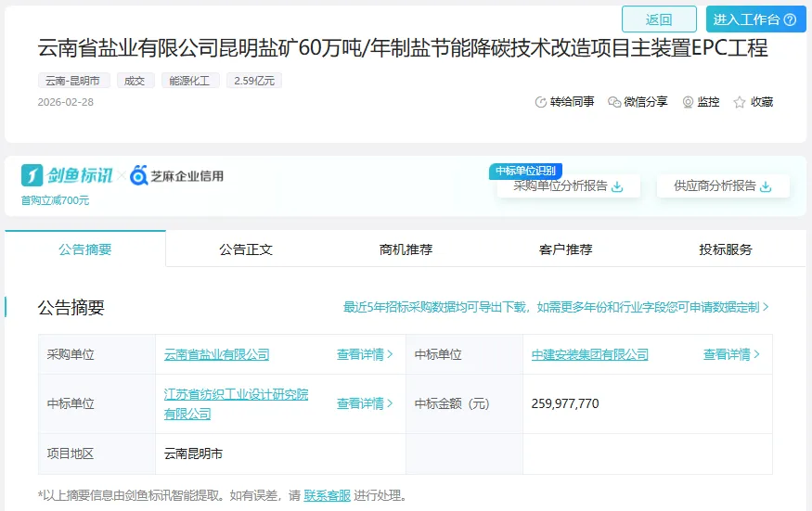The height and width of the screenshot is (511, 812).
Task: Expand 查看详情 for 云南省盐业有限公司
Action: pos(365,354)
